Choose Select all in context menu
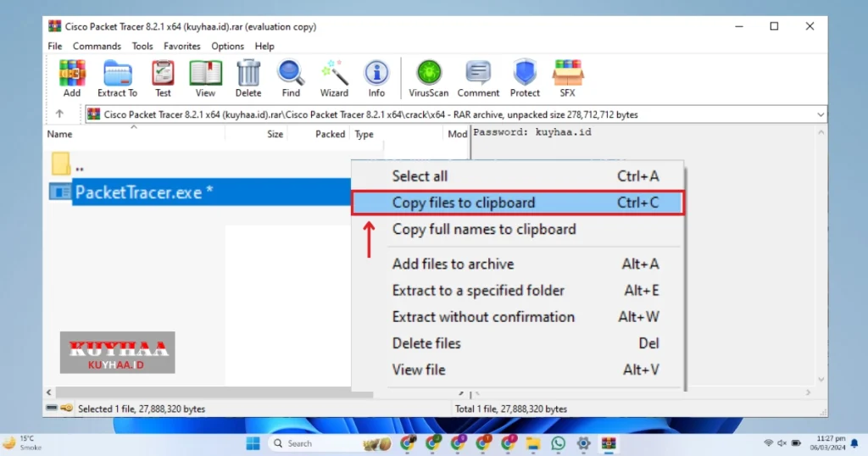Viewport: 868px width, 456px height. coord(518,176)
